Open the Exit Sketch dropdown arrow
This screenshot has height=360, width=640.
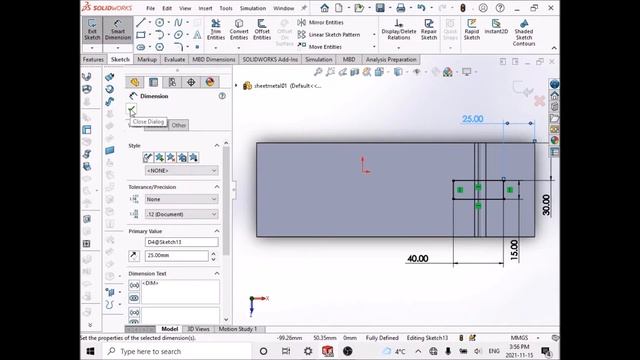tap(92, 48)
